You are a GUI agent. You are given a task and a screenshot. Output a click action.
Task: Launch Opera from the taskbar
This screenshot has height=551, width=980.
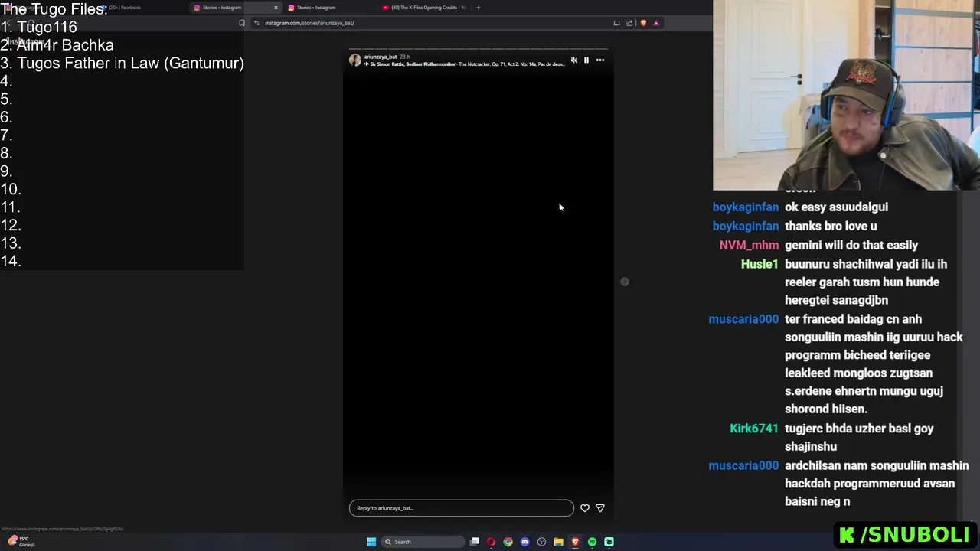point(491,542)
